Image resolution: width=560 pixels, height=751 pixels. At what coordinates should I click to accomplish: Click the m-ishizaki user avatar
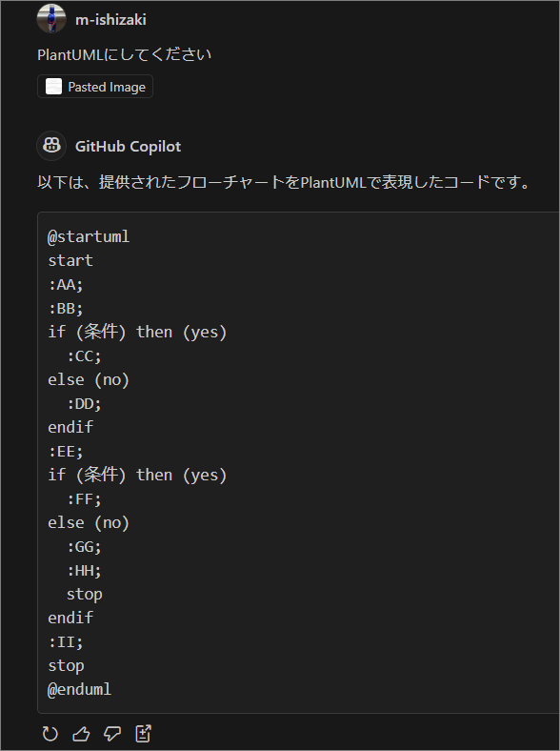pyautogui.click(x=51, y=18)
